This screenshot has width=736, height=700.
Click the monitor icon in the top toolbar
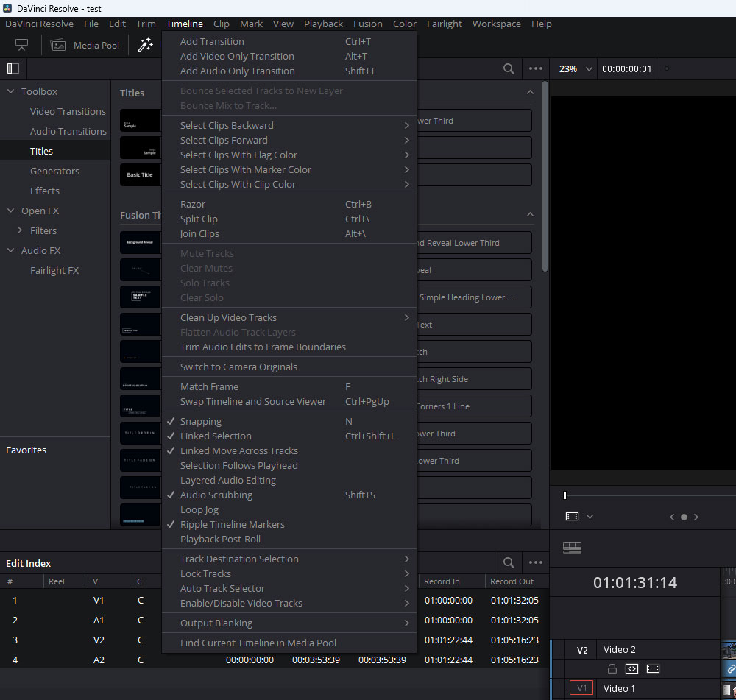click(x=21, y=45)
